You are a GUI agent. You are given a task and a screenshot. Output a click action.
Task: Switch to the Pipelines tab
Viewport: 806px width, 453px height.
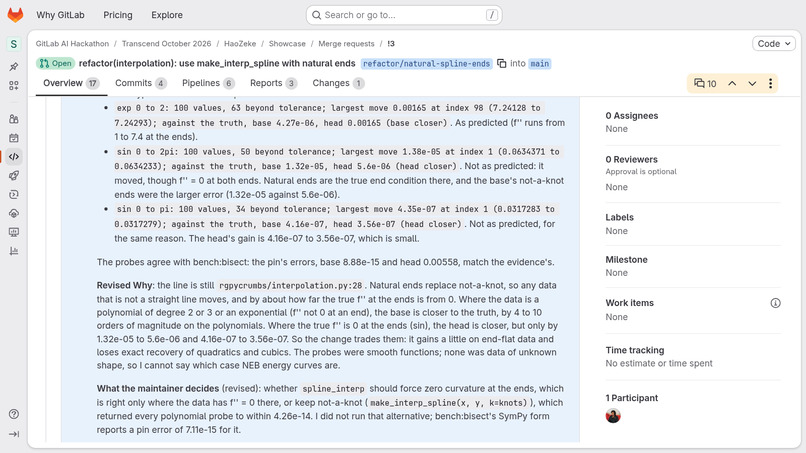(x=208, y=83)
